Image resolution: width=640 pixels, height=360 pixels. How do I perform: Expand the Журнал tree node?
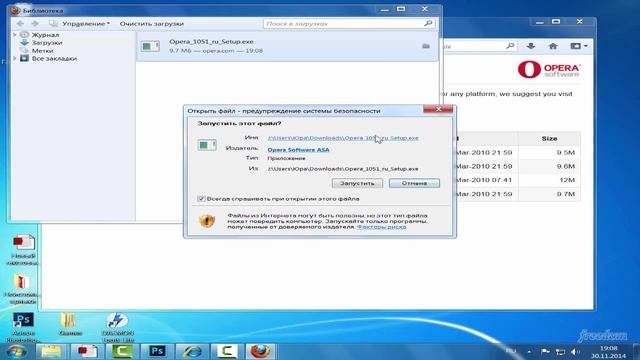coord(15,35)
